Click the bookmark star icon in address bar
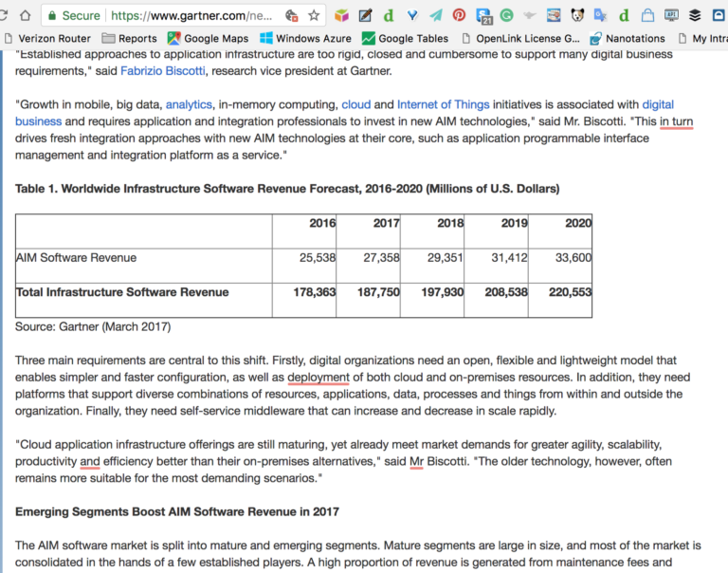 pos(314,15)
